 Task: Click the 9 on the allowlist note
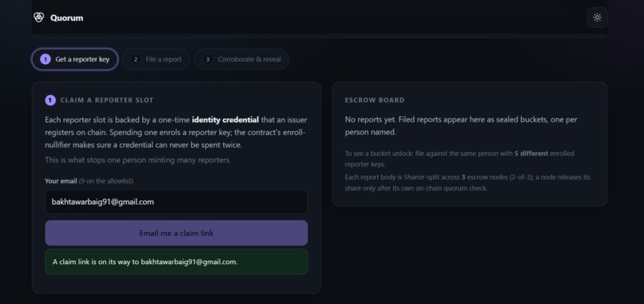pos(106,181)
